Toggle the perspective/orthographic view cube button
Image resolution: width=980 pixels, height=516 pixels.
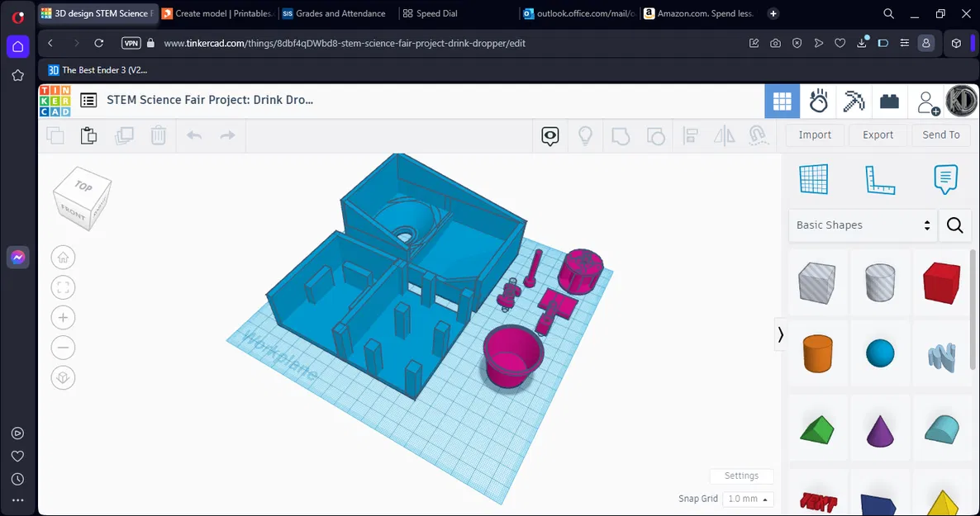(x=63, y=377)
